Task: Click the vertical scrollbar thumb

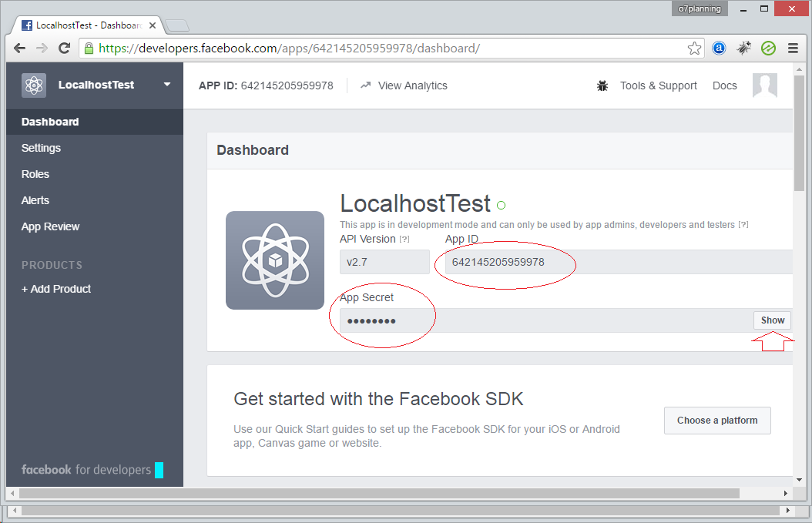Action: (799, 133)
